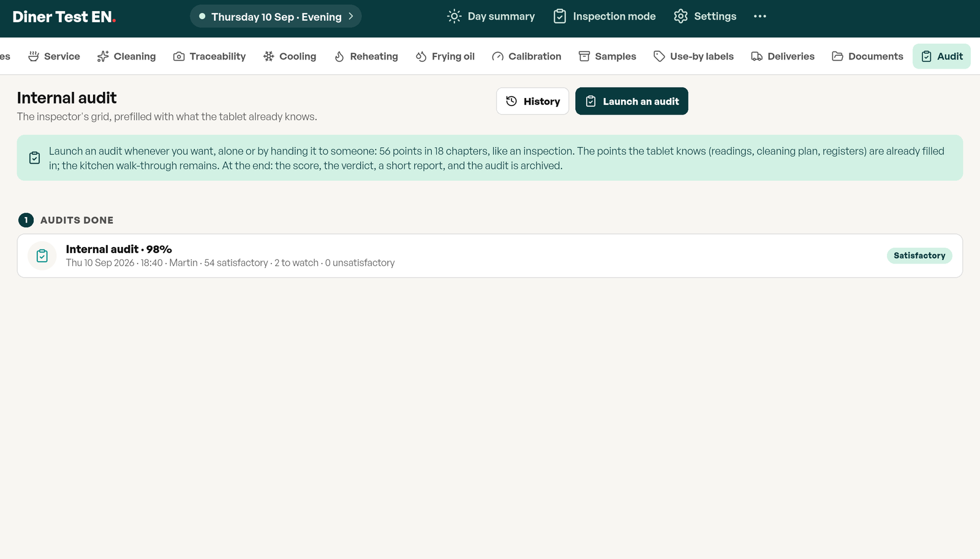This screenshot has width=980, height=559.
Task: Click the Satisfactory status badge
Action: (919, 256)
